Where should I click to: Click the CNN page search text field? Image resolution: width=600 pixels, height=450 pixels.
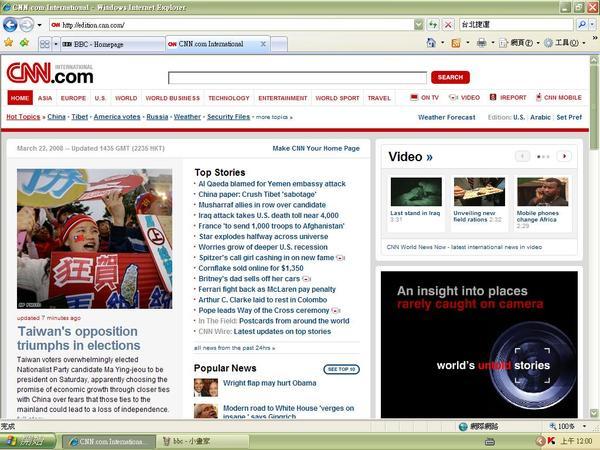pyautogui.click(x=297, y=78)
